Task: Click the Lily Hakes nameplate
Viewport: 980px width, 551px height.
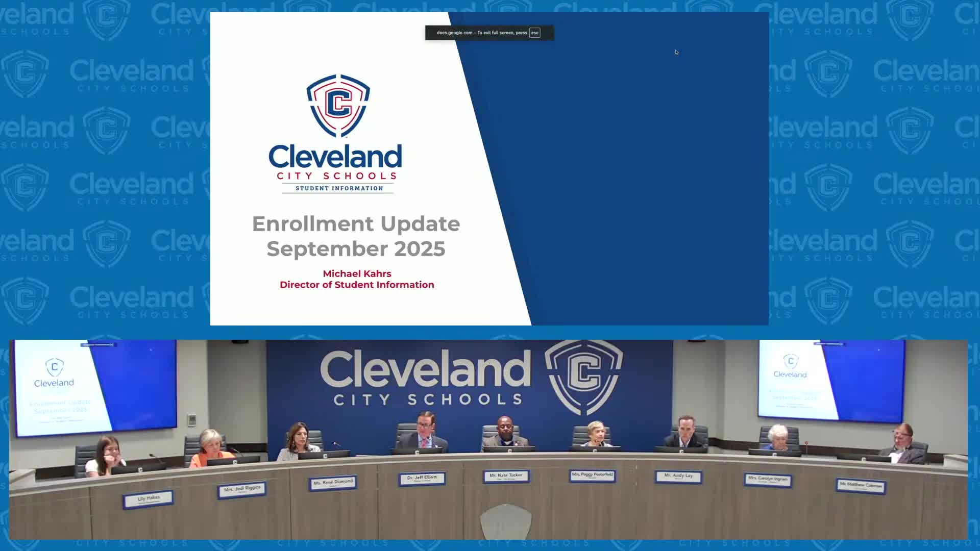Action: tap(148, 498)
